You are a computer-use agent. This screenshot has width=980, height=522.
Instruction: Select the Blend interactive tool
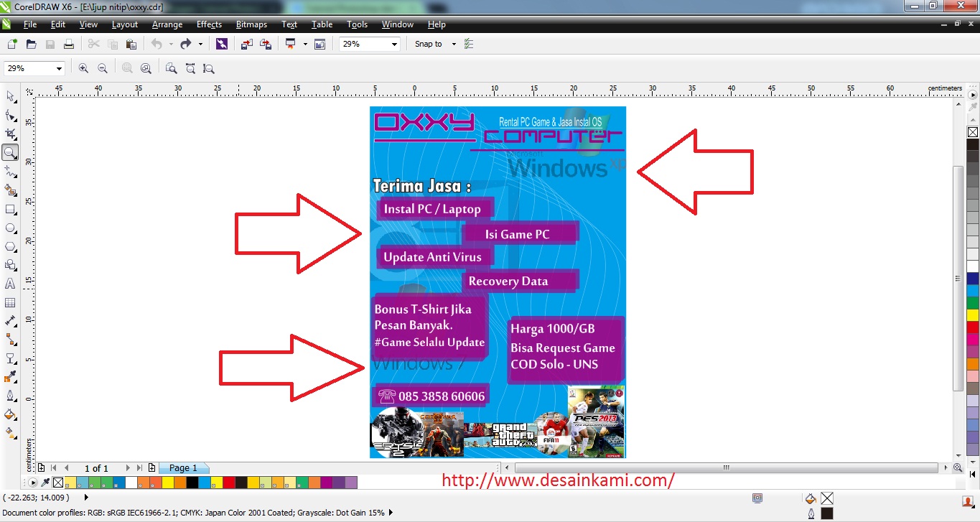pos(10,358)
